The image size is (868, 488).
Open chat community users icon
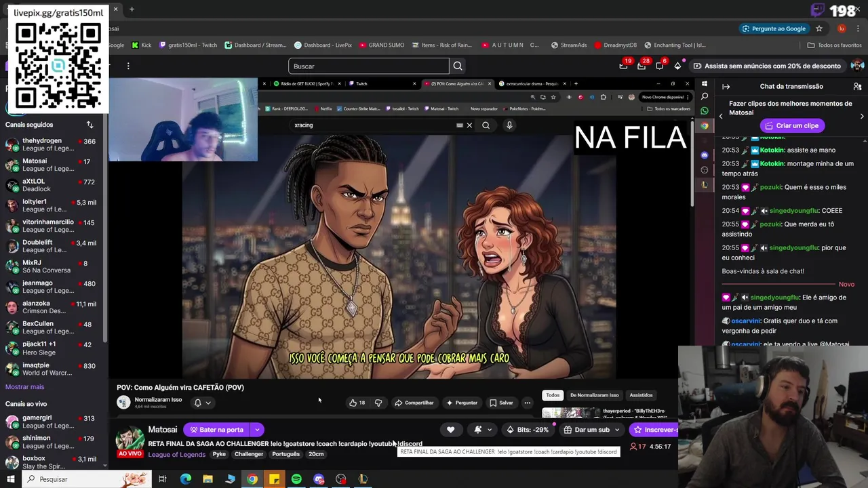857,87
